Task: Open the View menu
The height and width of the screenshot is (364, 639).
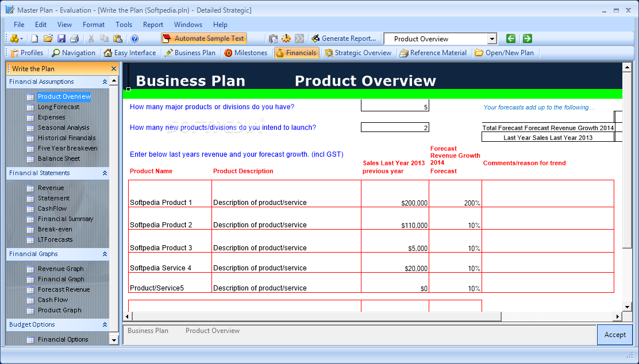Action: pos(64,25)
